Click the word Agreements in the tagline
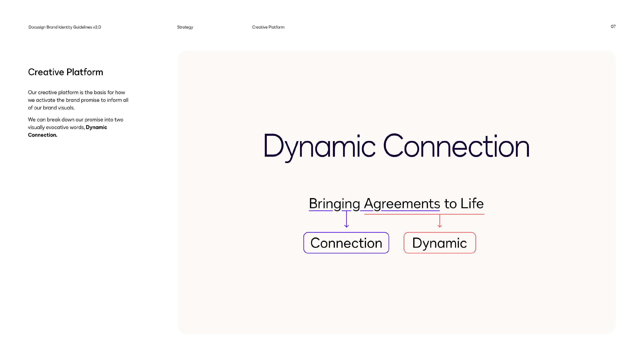The height and width of the screenshot is (362, 644). [x=402, y=203]
